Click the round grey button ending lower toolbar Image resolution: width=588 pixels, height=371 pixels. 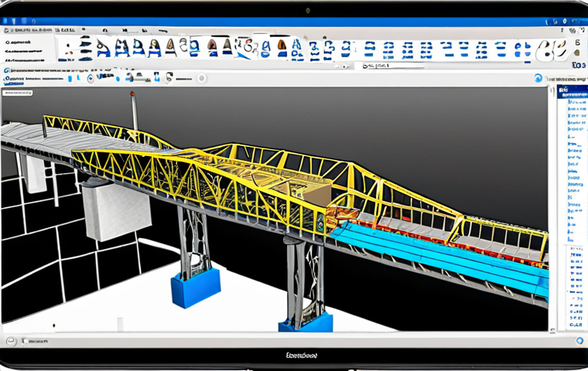tap(202, 78)
